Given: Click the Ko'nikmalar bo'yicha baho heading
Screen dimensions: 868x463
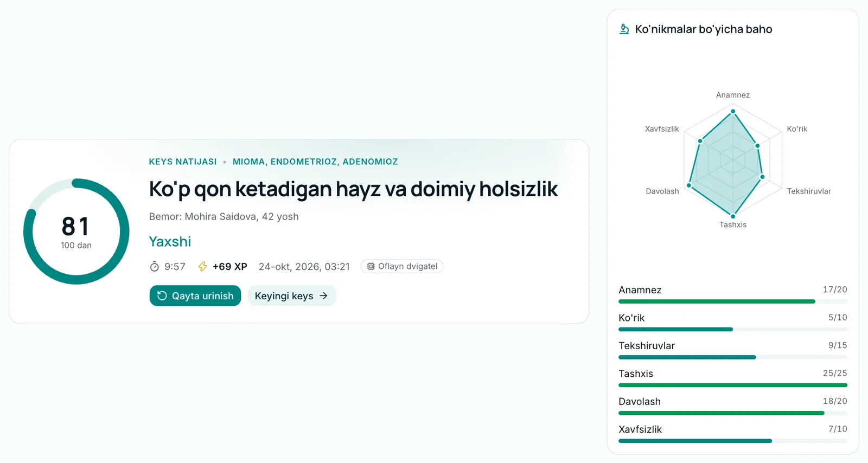Looking at the screenshot, I should [x=704, y=29].
